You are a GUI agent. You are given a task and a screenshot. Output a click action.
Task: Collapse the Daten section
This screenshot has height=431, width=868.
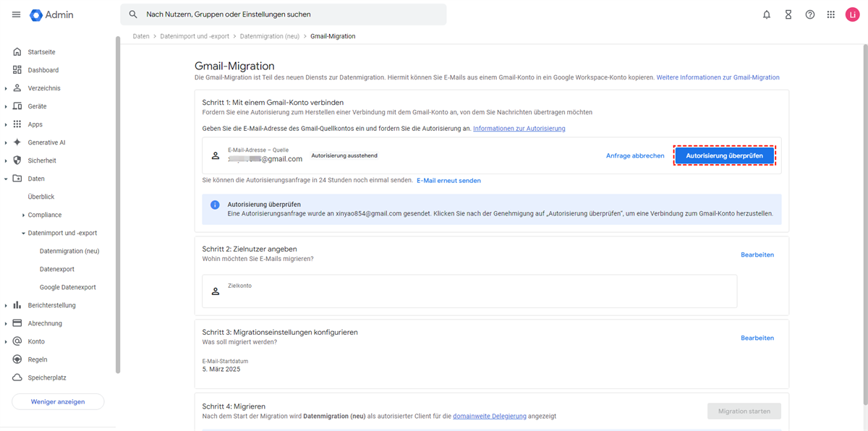coord(6,179)
